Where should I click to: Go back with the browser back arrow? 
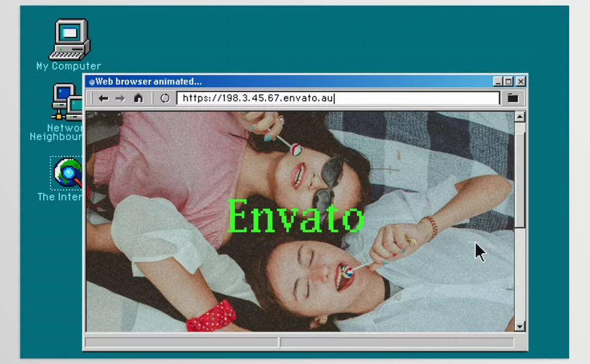click(x=103, y=98)
